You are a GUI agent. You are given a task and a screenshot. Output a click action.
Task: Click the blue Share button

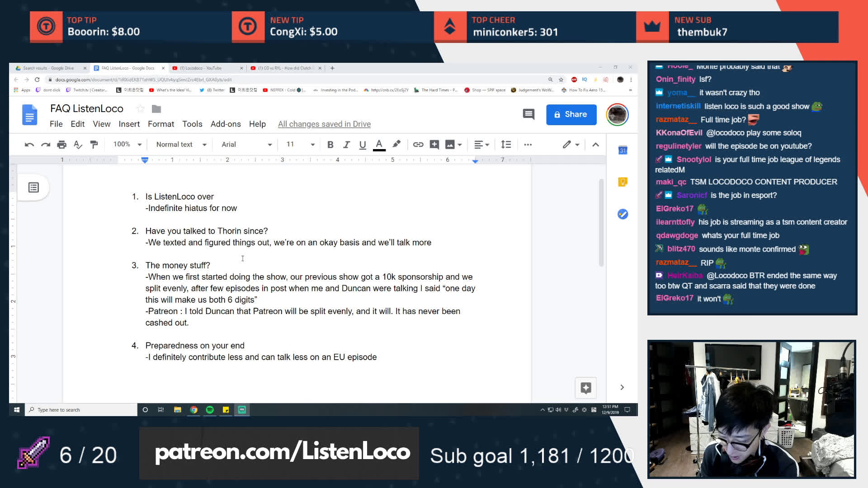(x=571, y=114)
